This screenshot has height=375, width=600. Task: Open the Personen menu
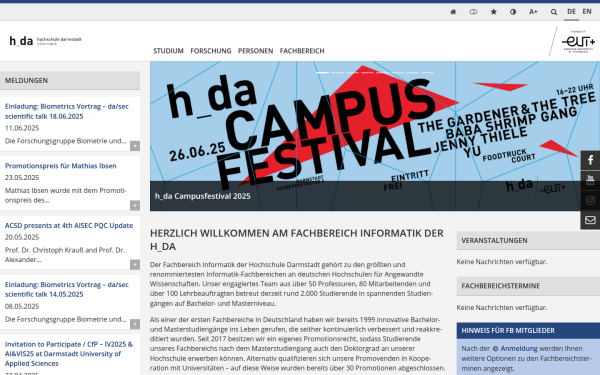click(x=256, y=51)
